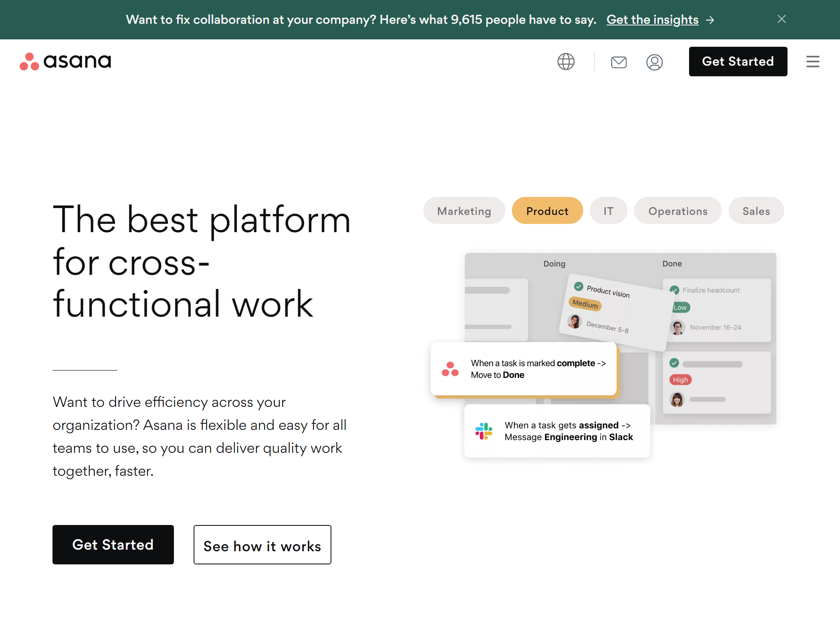Click the header Get Started button

click(738, 62)
